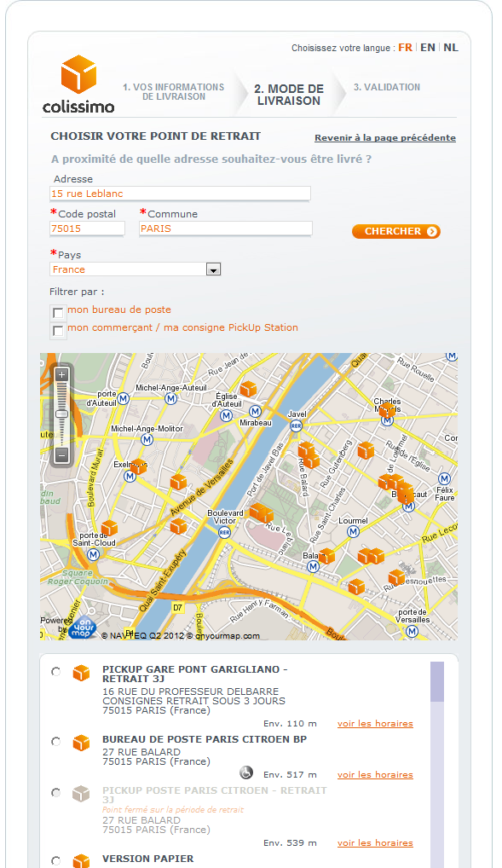Screen dimensions: 502x868
Task: Select Bureau de Poste Paris Citroen BP radio
Action: pyautogui.click(x=56, y=741)
